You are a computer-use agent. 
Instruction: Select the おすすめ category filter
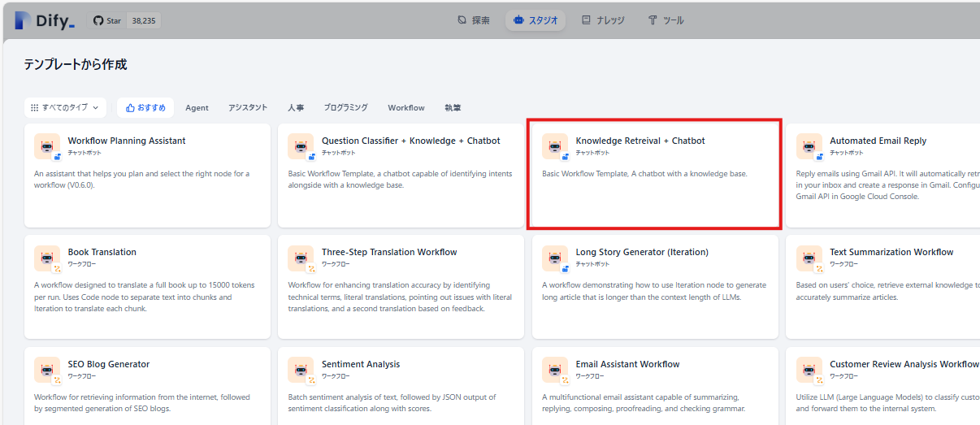145,107
